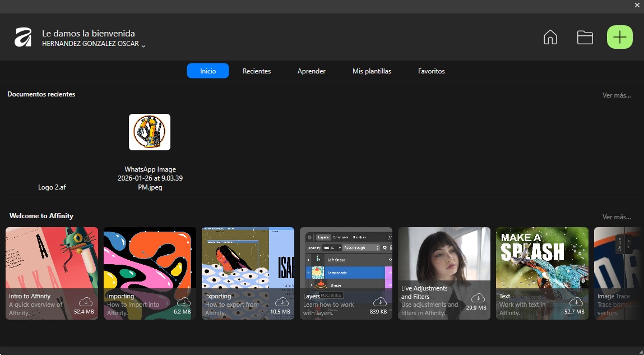This screenshot has height=355, width=644.
Task: Open the Importing tutorial card
Action: [x=150, y=273]
